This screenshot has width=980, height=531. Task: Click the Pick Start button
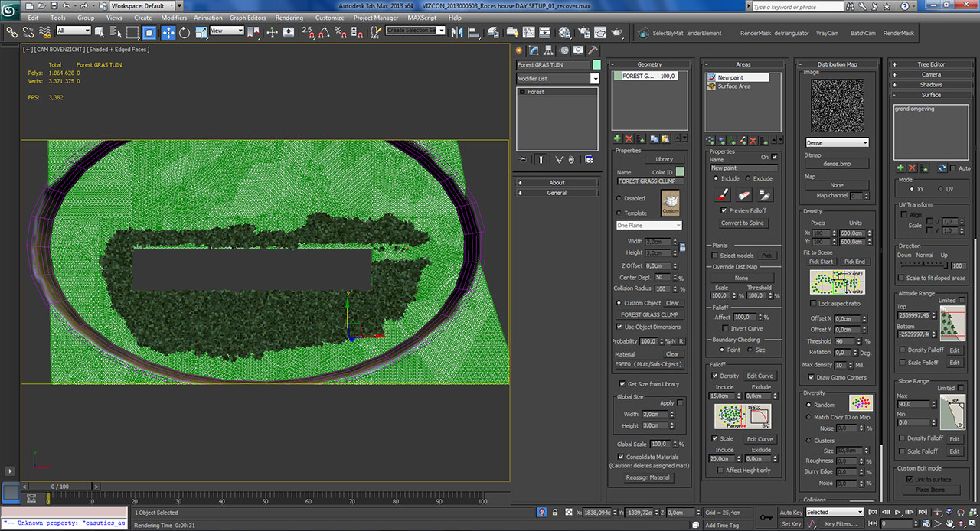click(x=821, y=262)
